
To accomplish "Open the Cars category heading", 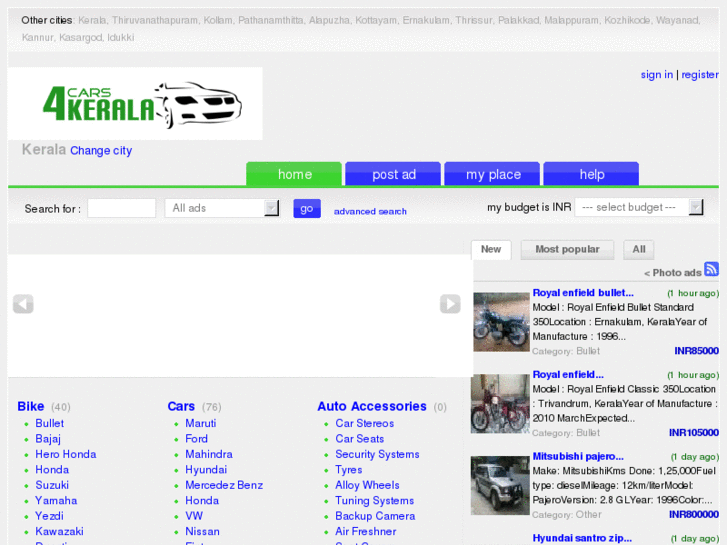I will click(181, 406).
